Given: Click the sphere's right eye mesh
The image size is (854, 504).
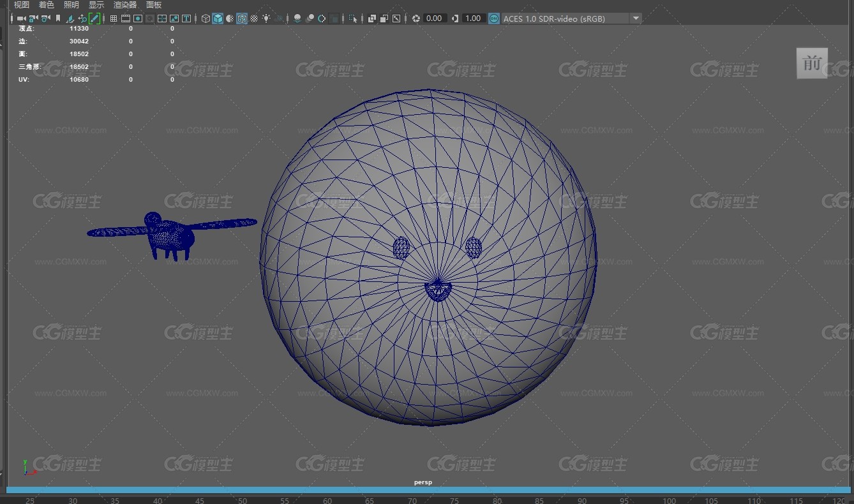Looking at the screenshot, I should pos(474,248).
